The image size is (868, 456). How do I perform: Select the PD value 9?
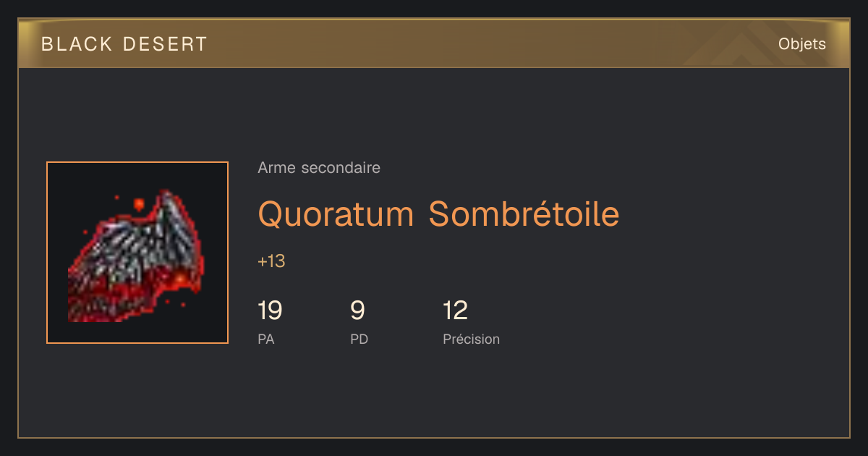[x=357, y=311]
